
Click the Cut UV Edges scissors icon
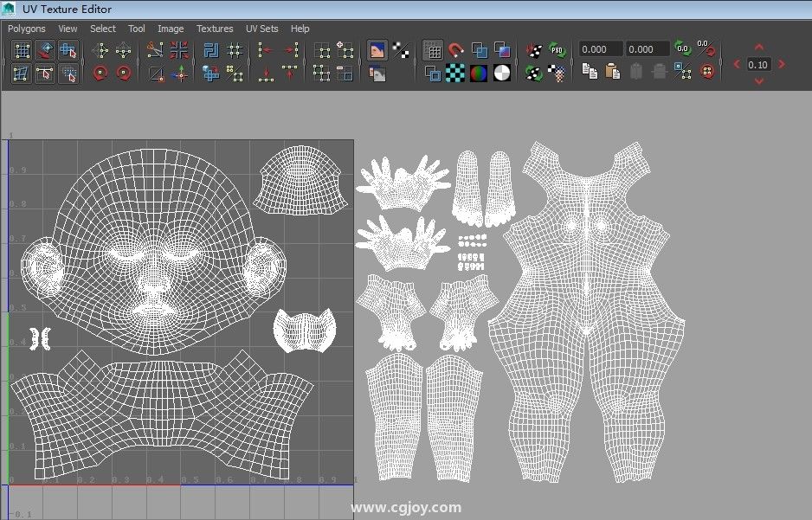click(156, 50)
